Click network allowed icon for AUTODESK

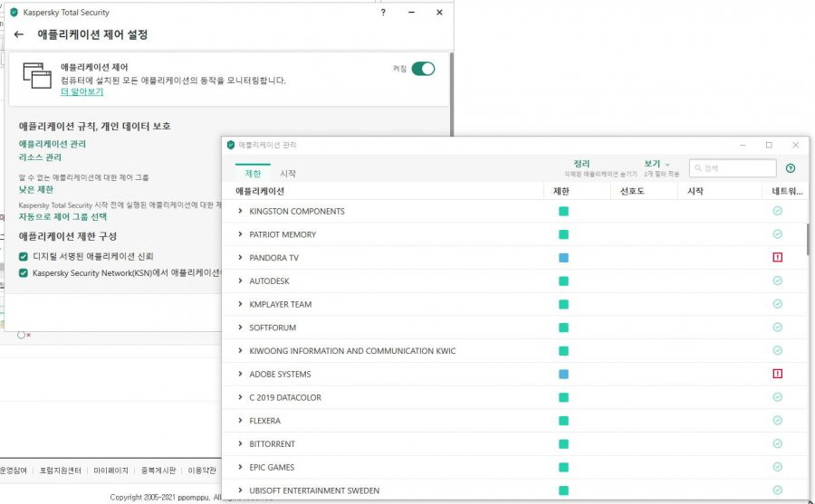(778, 281)
